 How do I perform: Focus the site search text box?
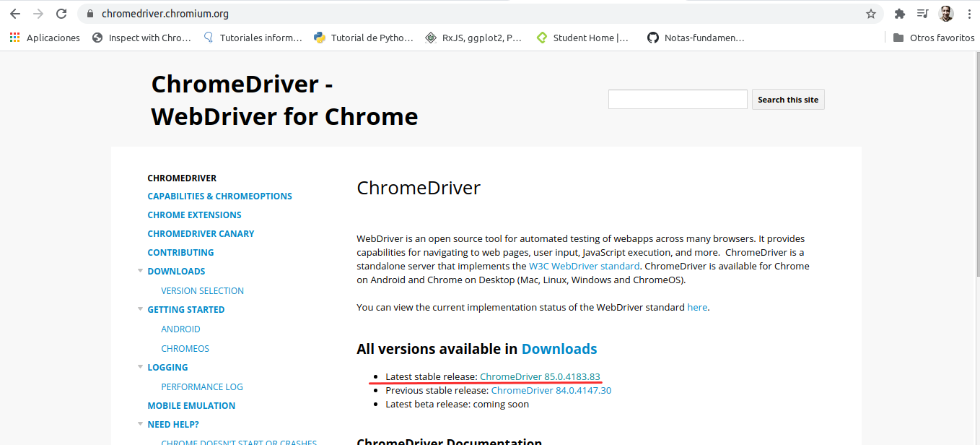click(678, 100)
